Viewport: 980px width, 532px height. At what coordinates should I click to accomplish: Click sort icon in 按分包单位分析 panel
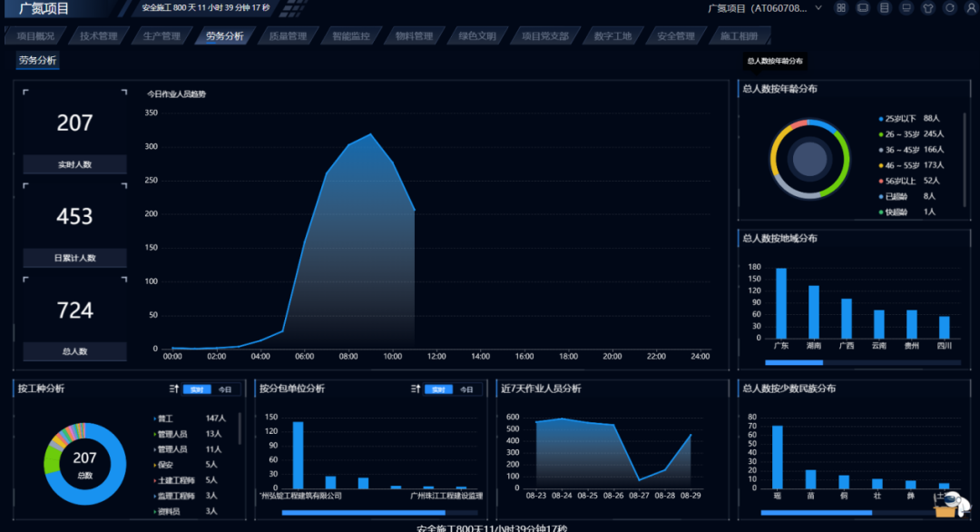tap(416, 389)
